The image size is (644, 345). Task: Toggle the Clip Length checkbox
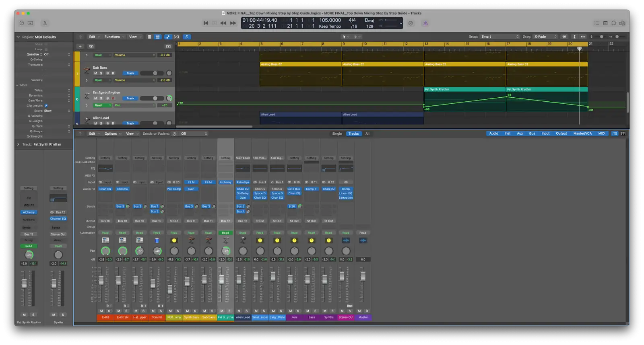click(x=46, y=106)
